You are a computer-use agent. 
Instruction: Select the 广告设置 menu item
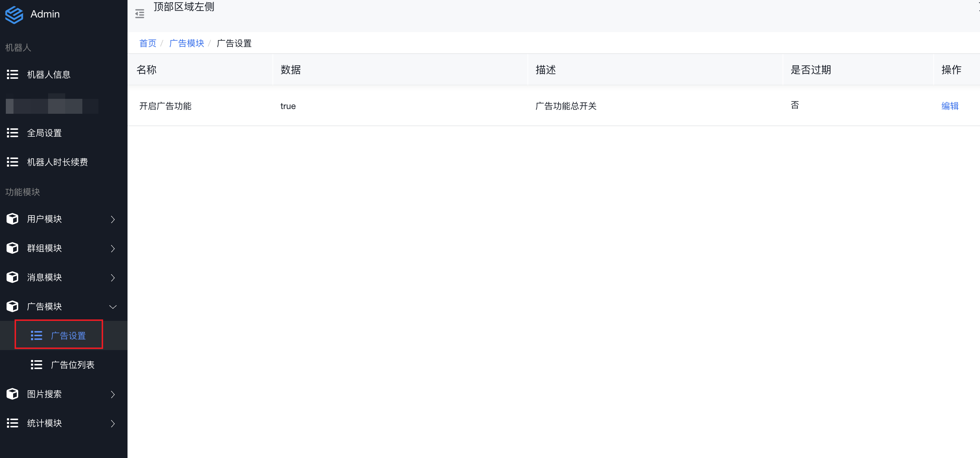click(68, 335)
